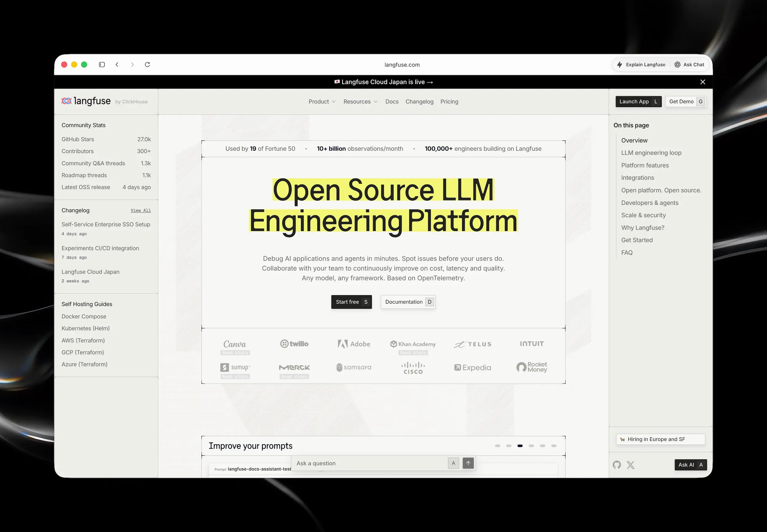Jump to Developers & agents section
The width and height of the screenshot is (767, 532).
point(649,203)
